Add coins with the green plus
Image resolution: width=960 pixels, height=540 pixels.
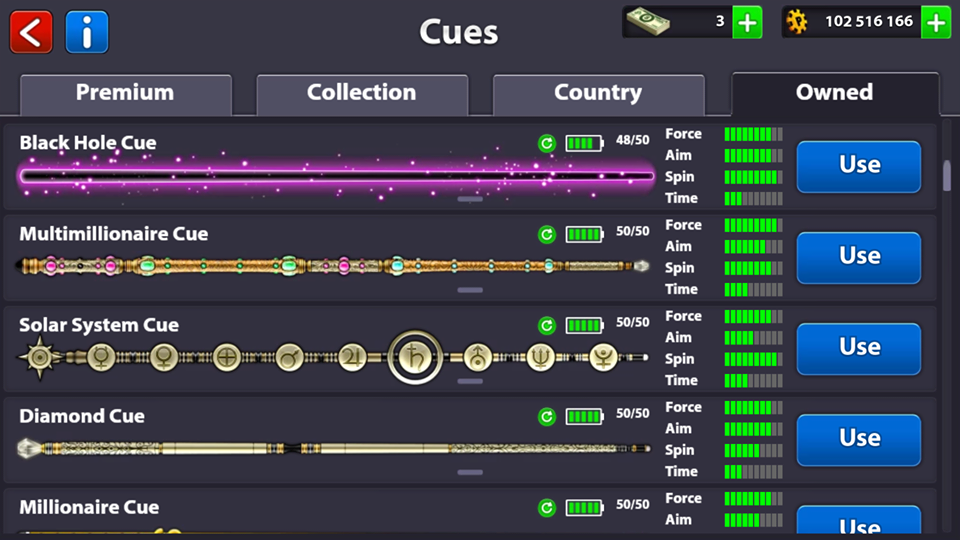click(x=936, y=23)
